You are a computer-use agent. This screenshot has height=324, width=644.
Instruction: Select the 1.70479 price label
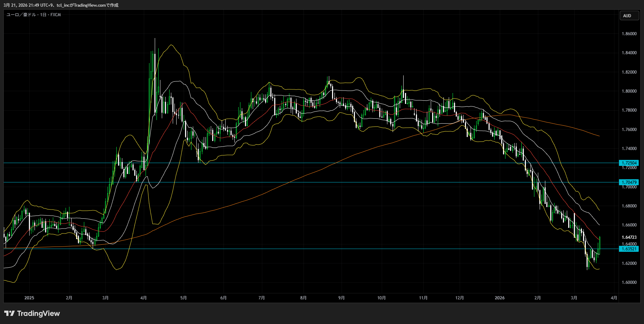629,182
